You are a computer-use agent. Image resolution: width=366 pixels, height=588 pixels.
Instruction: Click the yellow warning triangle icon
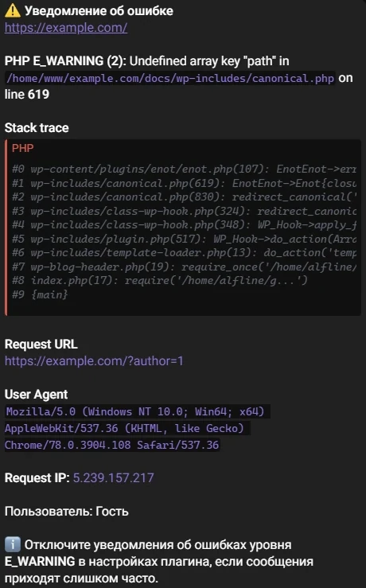point(13,10)
